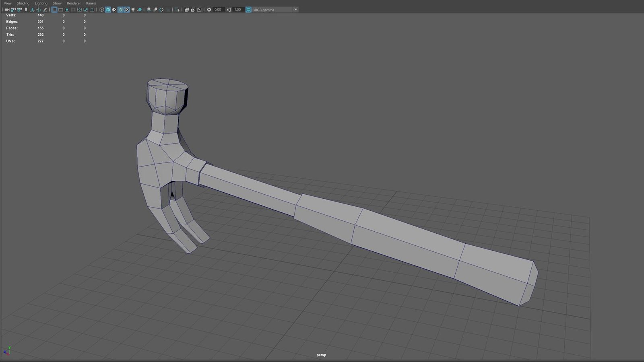Select the Wireframe display icon

[101, 10]
